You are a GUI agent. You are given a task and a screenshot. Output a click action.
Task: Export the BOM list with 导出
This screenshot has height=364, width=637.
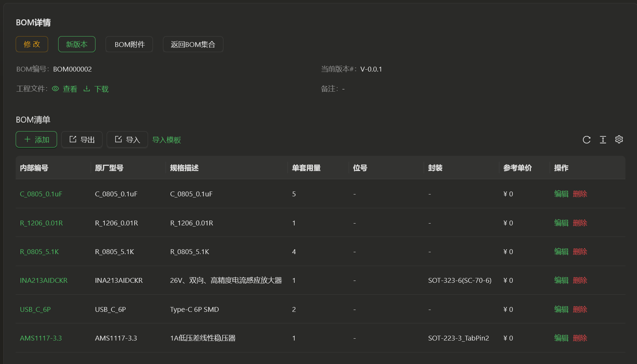point(82,139)
